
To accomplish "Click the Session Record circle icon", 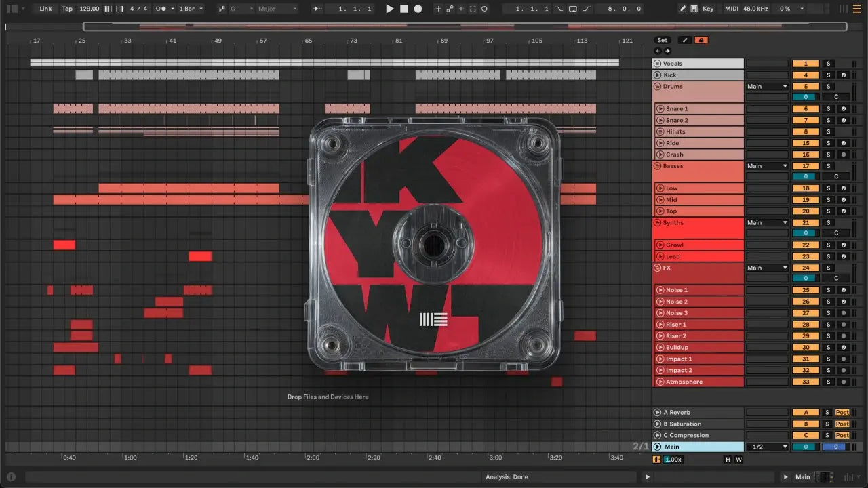I will [x=484, y=9].
